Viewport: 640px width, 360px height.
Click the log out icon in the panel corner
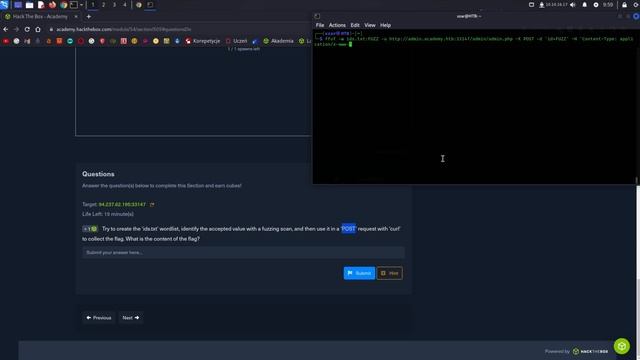coord(636,5)
